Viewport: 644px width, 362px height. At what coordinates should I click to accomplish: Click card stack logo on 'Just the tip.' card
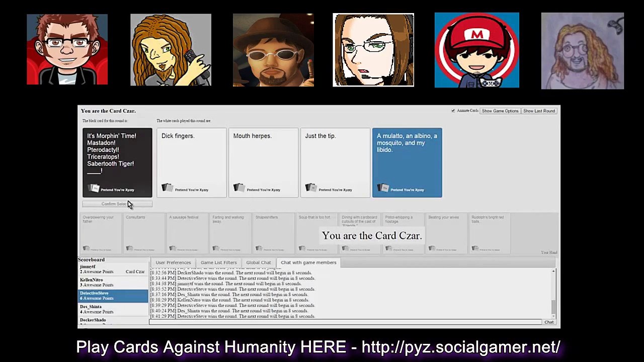(311, 188)
